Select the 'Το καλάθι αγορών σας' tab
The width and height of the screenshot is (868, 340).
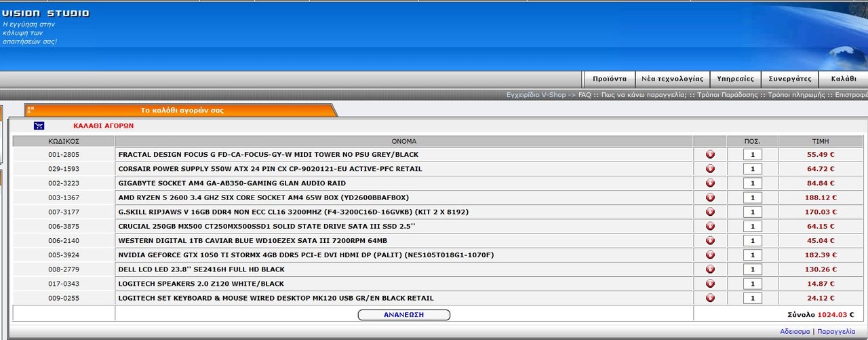(182, 110)
